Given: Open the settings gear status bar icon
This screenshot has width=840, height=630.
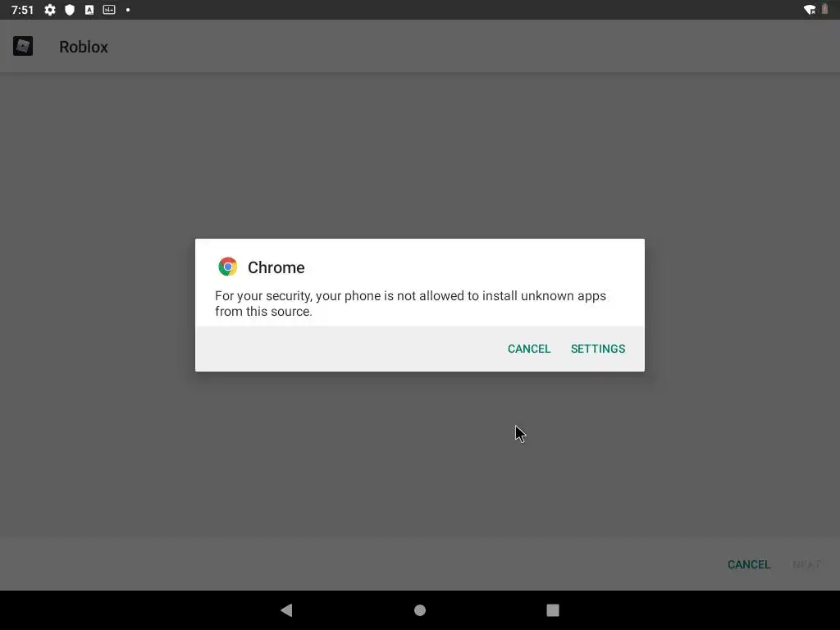Looking at the screenshot, I should (x=50, y=10).
